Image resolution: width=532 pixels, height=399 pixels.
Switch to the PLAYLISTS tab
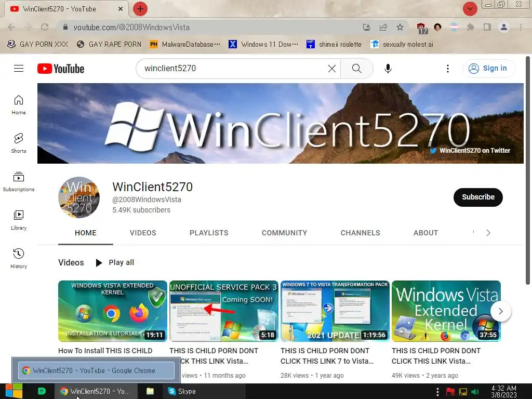pyautogui.click(x=209, y=233)
